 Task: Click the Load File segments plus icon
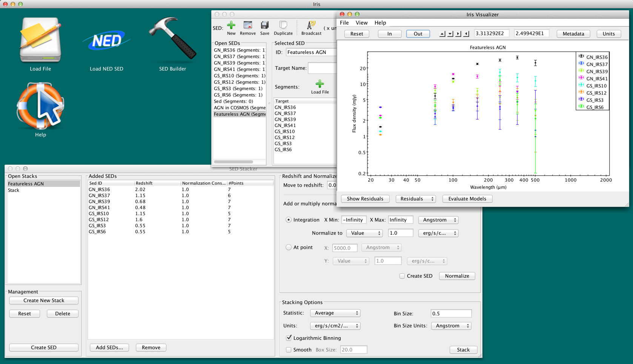coord(320,84)
